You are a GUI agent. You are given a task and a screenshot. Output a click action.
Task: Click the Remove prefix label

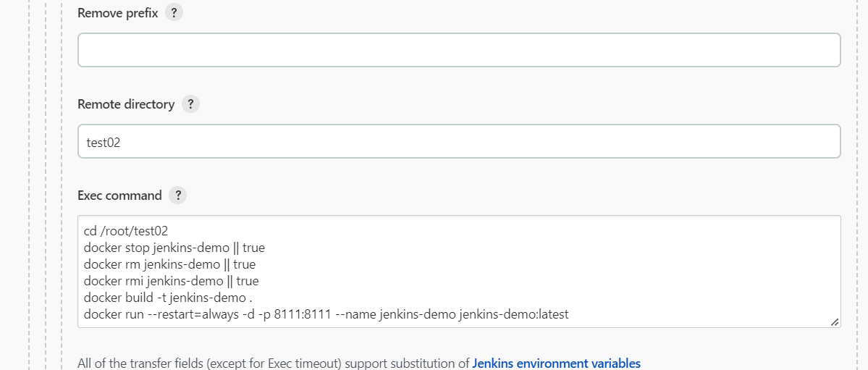tap(117, 13)
